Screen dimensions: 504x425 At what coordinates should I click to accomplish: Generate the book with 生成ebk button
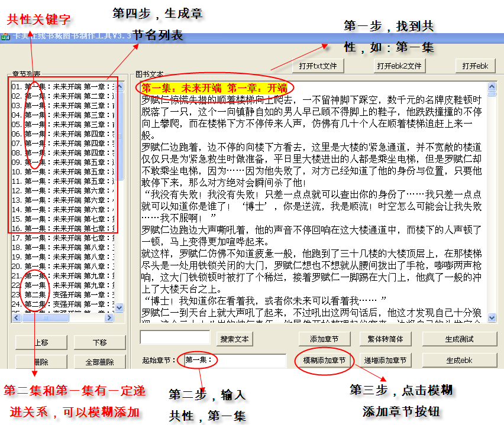pos(459,360)
